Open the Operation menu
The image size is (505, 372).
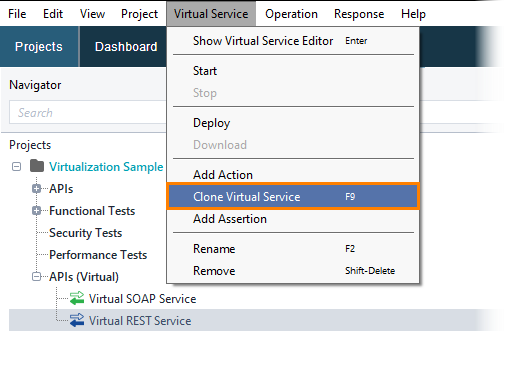tap(291, 14)
